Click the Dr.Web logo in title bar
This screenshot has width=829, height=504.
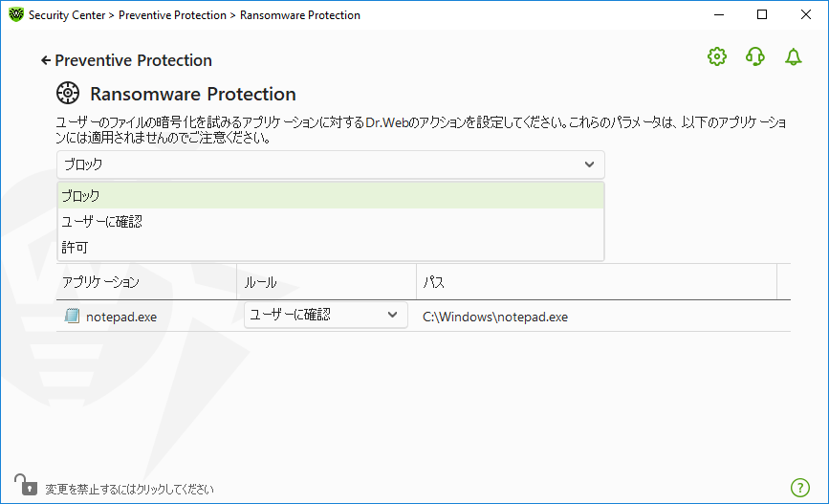tap(15, 15)
